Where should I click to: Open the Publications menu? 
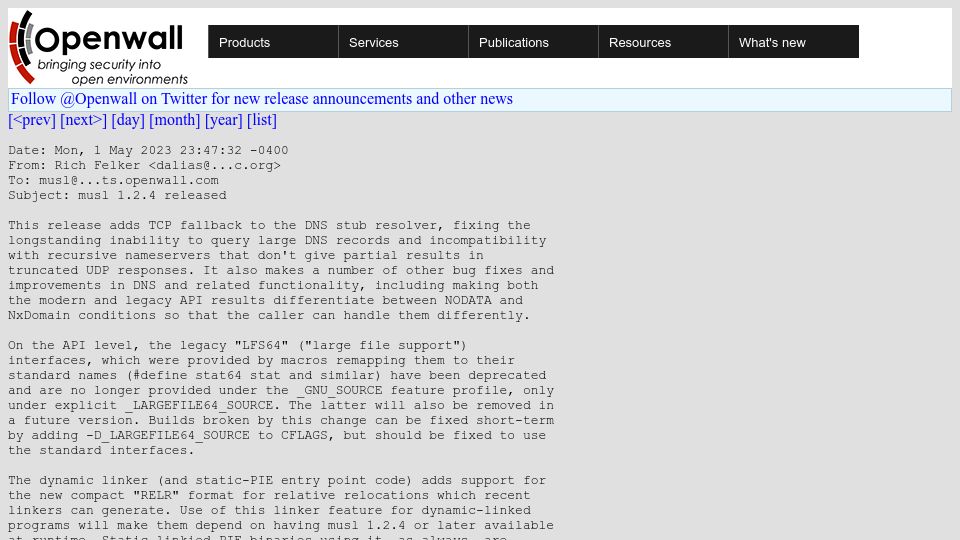[x=533, y=42]
